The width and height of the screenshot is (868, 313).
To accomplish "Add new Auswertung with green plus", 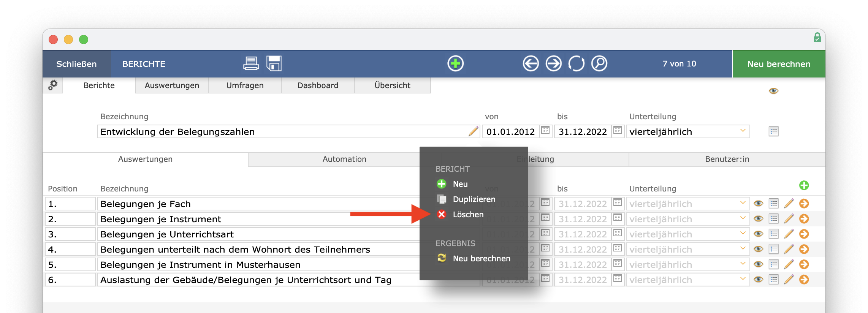I will 804,185.
